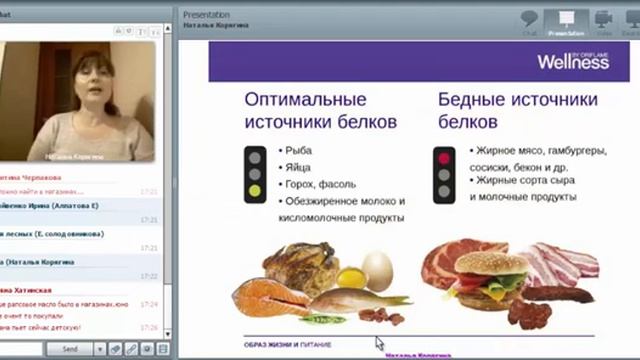Click the red traffic light image
The width and height of the screenshot is (640, 360).
[444, 175]
